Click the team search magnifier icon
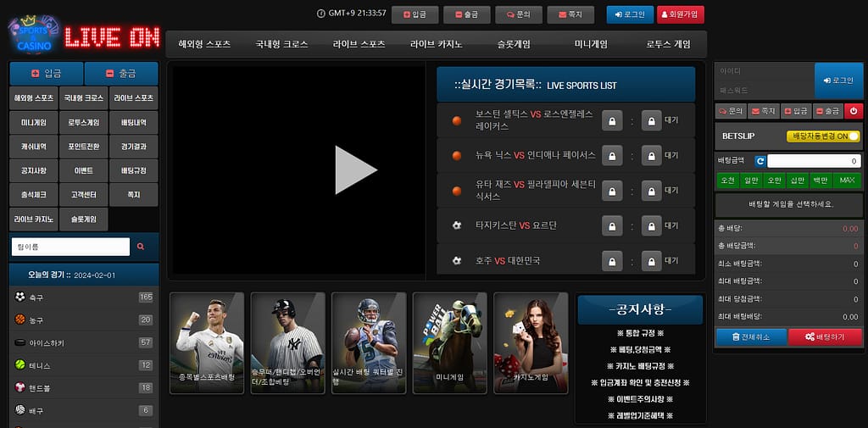Viewport: 868px width, 428px height. point(141,247)
